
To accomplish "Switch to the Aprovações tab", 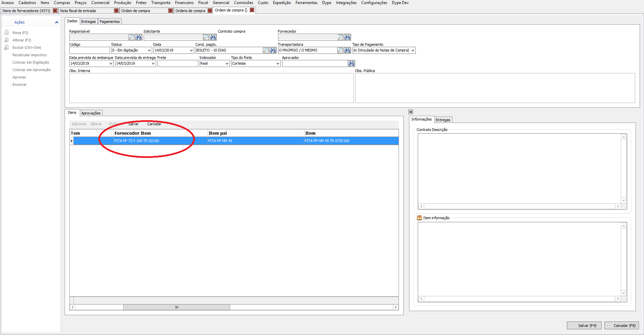I will click(x=91, y=113).
